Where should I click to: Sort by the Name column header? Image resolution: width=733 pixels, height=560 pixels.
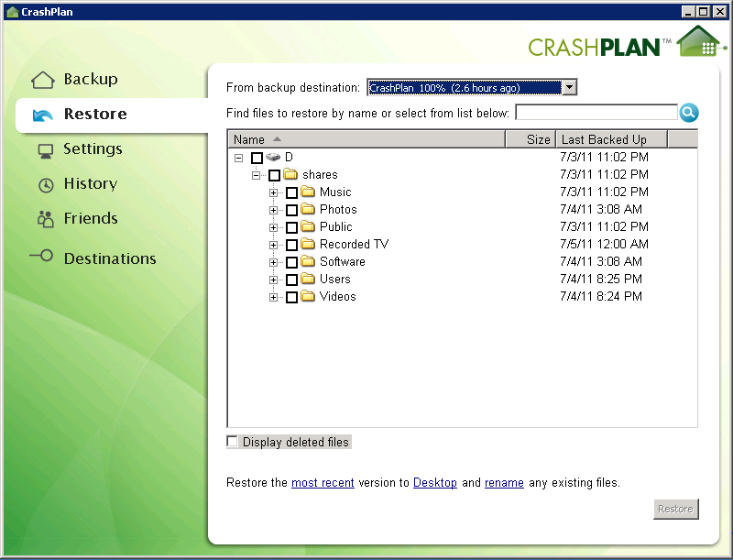366,139
